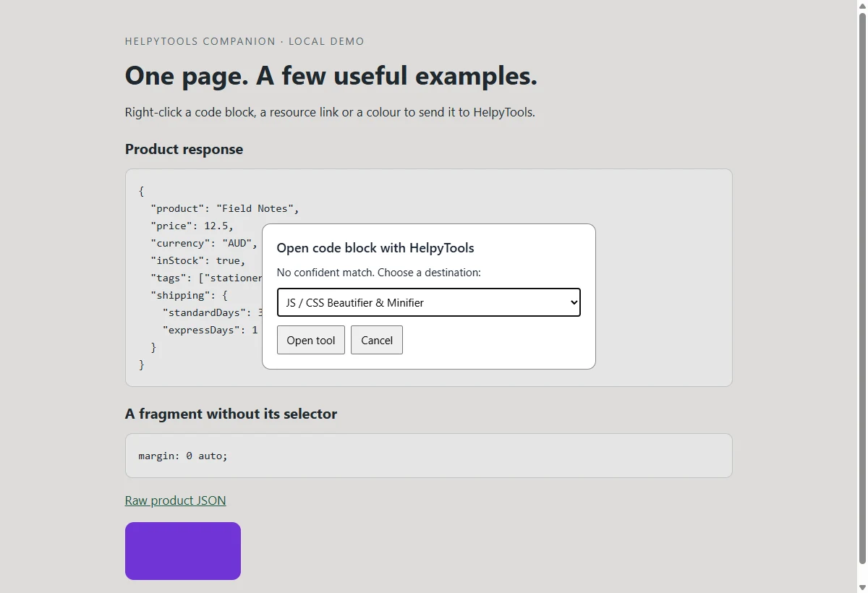This screenshot has height=593, width=868.
Task: Click the "product": "Field Notes" line
Action: click(x=225, y=208)
